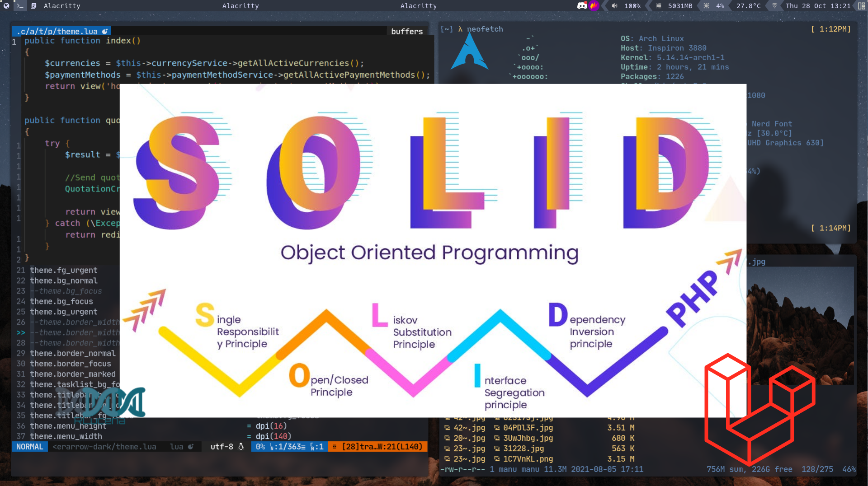Click the 756M sum, 226G free text
868x486 pixels.
coord(749,469)
